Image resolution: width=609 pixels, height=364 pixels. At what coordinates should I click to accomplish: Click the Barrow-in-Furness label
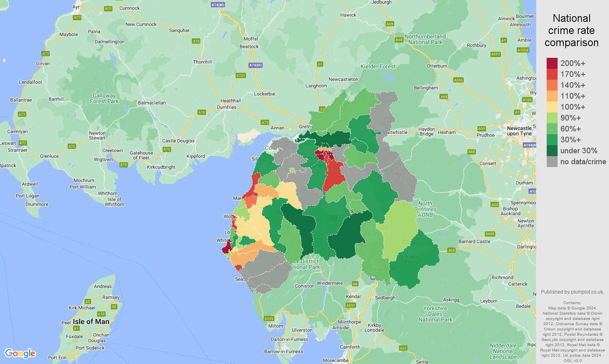tap(283, 351)
